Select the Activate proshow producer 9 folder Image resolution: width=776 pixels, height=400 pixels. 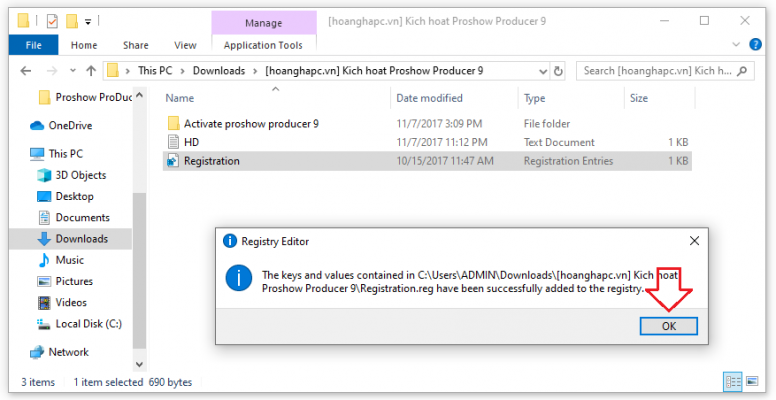[x=250, y=123]
